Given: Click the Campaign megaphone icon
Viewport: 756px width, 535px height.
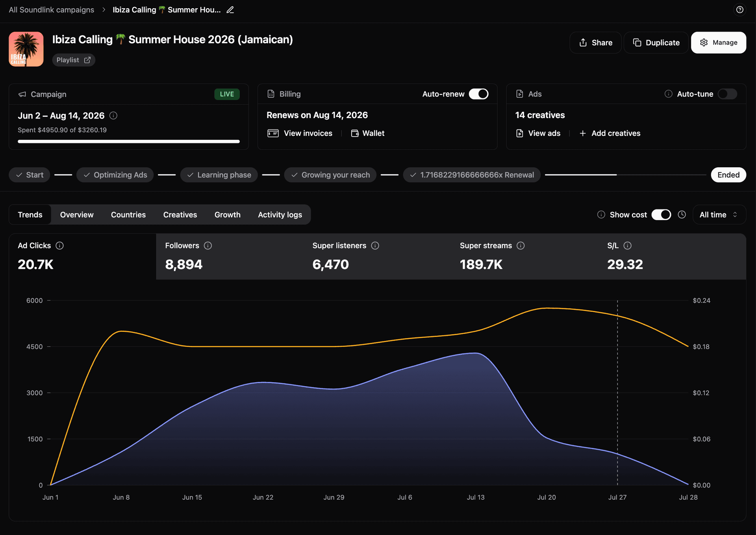Looking at the screenshot, I should coord(22,94).
